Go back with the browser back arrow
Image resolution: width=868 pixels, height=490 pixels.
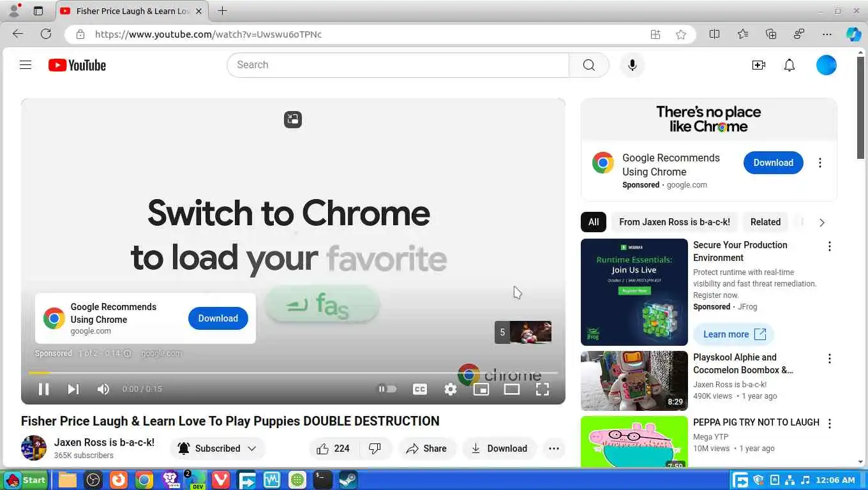[18, 34]
